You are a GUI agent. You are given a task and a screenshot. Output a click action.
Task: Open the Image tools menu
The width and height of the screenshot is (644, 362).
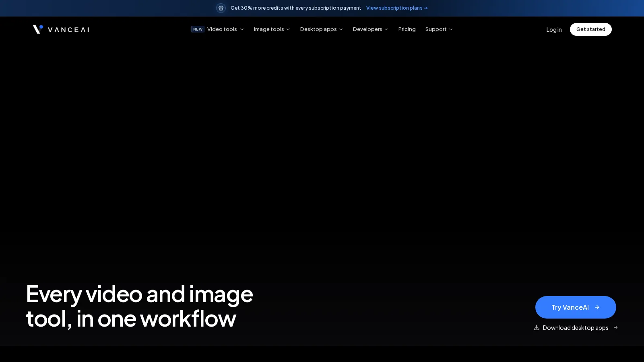(x=269, y=29)
